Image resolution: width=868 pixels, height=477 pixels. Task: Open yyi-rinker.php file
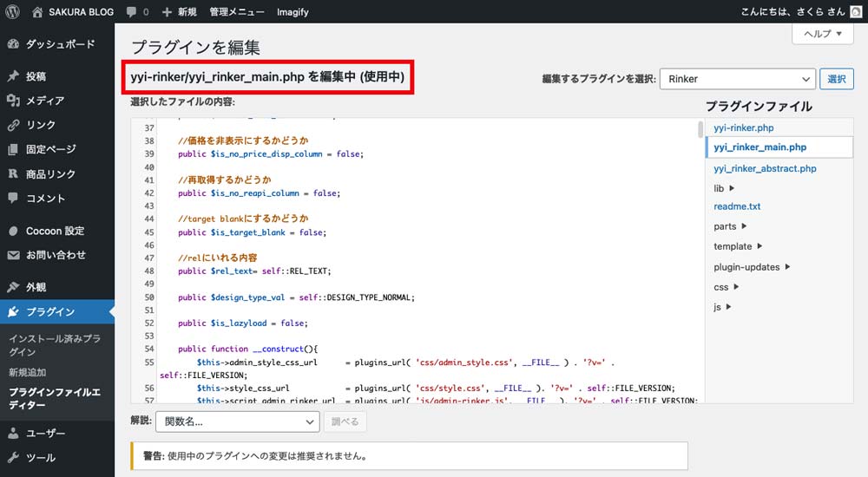(744, 127)
